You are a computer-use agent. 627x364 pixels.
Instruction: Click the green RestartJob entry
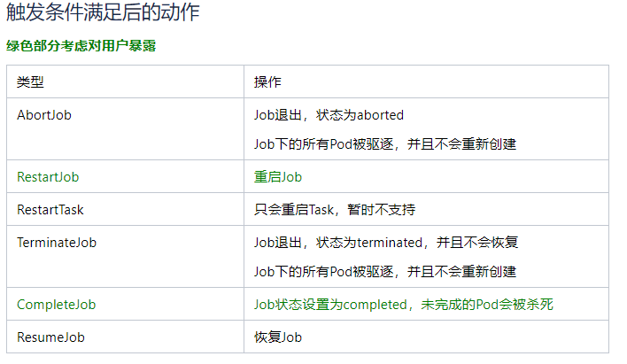click(48, 177)
